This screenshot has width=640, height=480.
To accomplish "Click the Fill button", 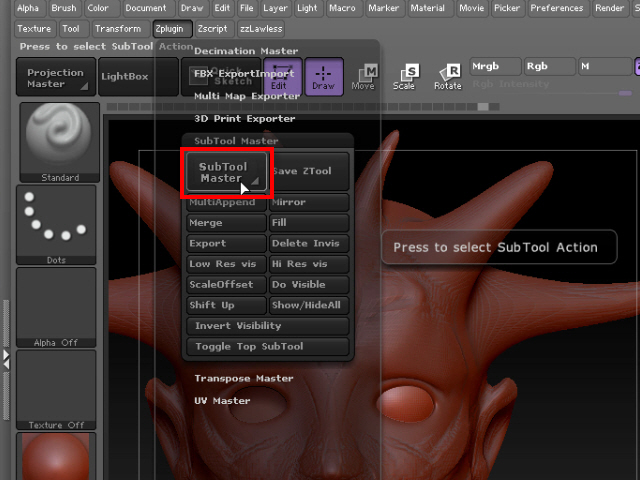I will [x=309, y=223].
